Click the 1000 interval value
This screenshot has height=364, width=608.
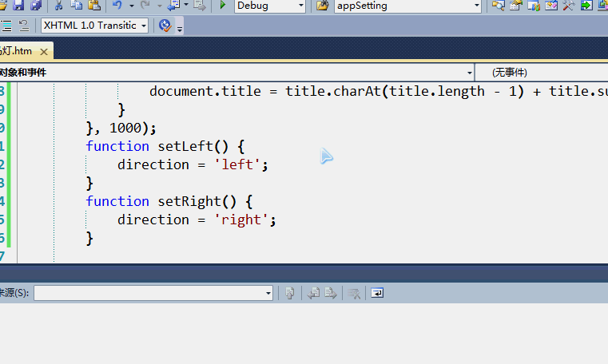[x=125, y=129]
